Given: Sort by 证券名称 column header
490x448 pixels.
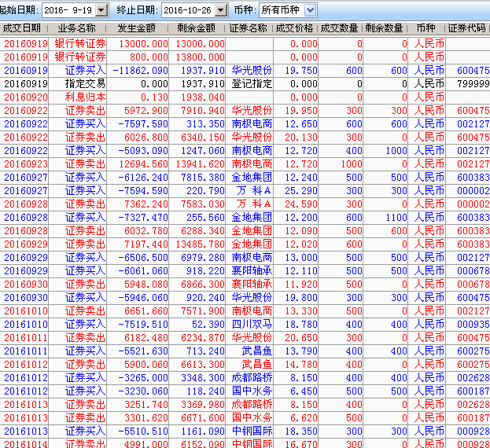Looking at the screenshot, I should 249,28.
